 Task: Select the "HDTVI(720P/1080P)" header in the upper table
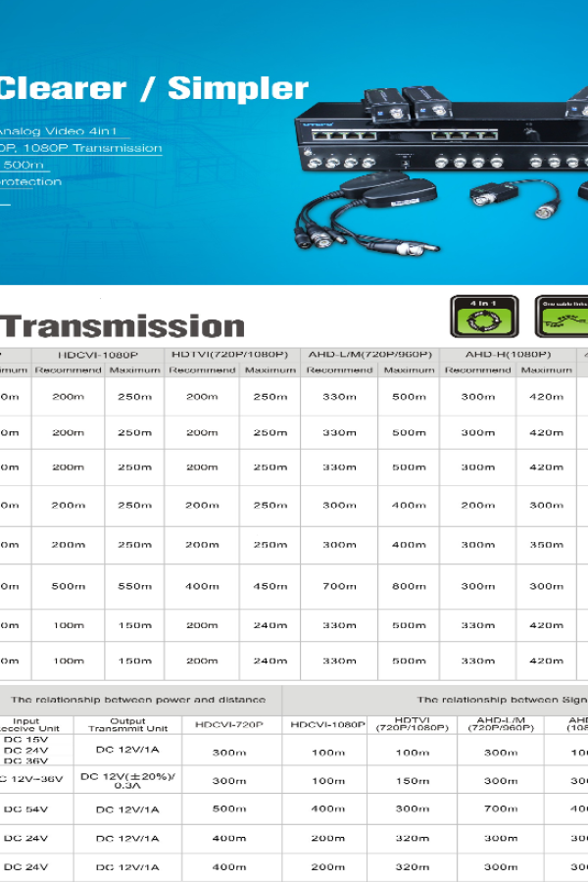tap(229, 355)
